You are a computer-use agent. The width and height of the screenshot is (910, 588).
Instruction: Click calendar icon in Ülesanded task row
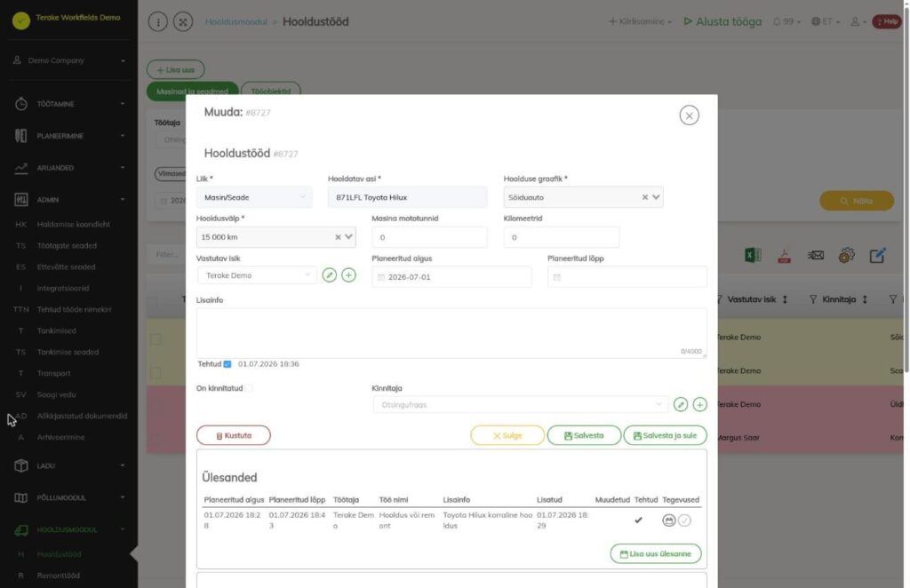668,520
